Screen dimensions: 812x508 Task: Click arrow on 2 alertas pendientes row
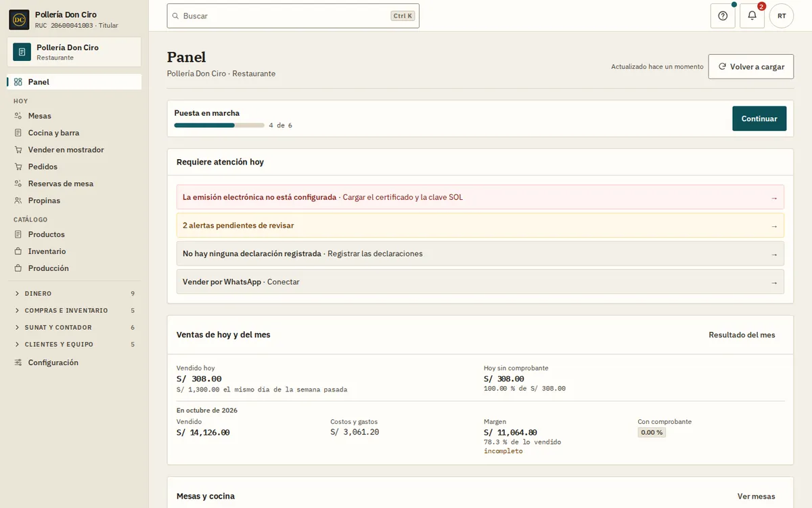click(x=774, y=226)
